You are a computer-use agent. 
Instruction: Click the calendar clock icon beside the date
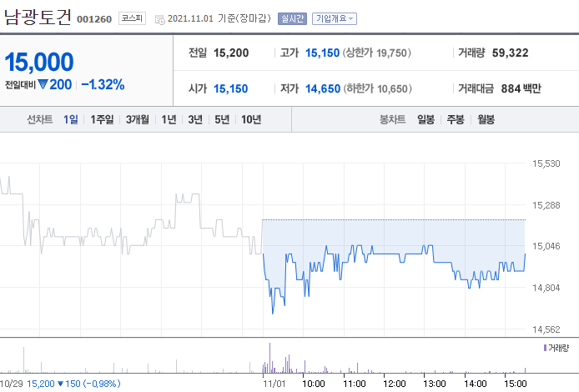point(160,19)
